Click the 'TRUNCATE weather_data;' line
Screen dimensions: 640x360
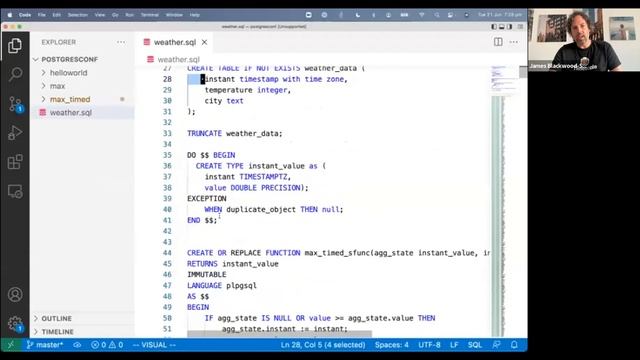click(235, 133)
